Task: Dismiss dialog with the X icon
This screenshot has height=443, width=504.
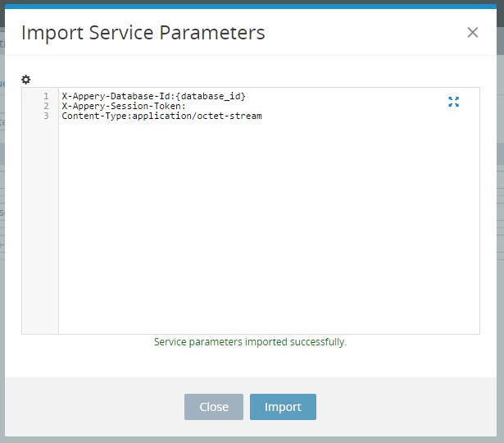Action: click(473, 33)
